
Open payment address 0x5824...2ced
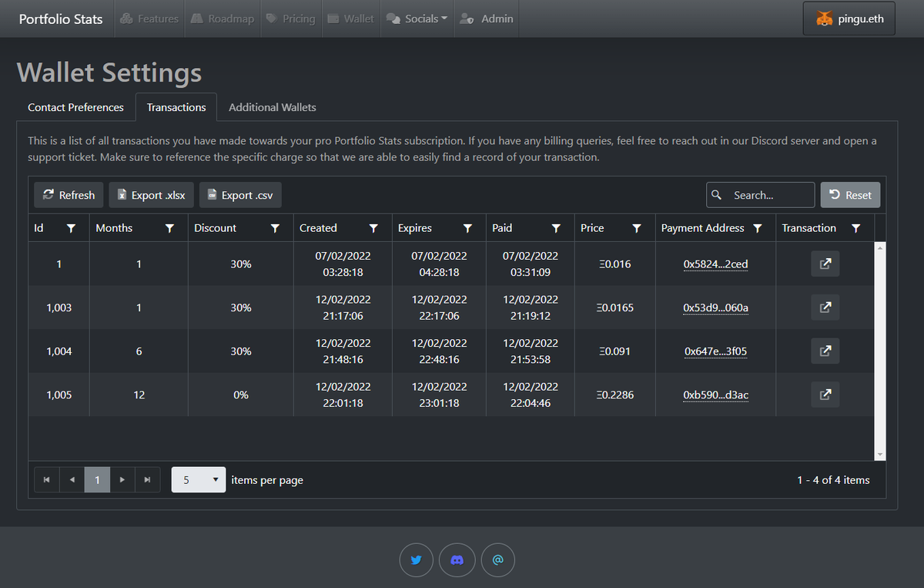716,264
